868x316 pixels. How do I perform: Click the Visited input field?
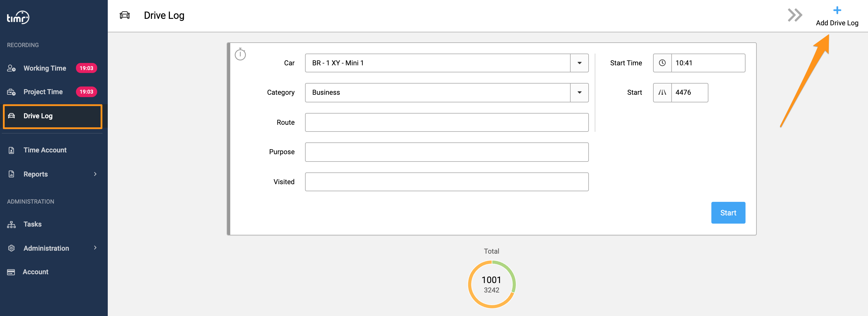pyautogui.click(x=446, y=182)
